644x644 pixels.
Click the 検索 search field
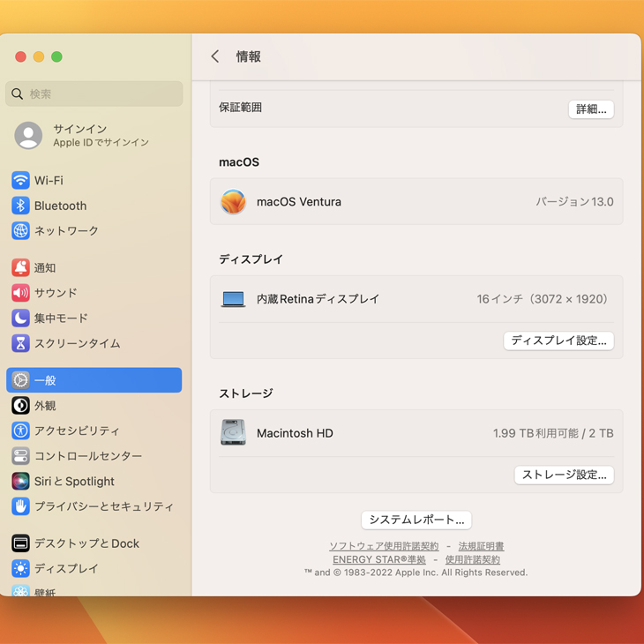(x=94, y=94)
